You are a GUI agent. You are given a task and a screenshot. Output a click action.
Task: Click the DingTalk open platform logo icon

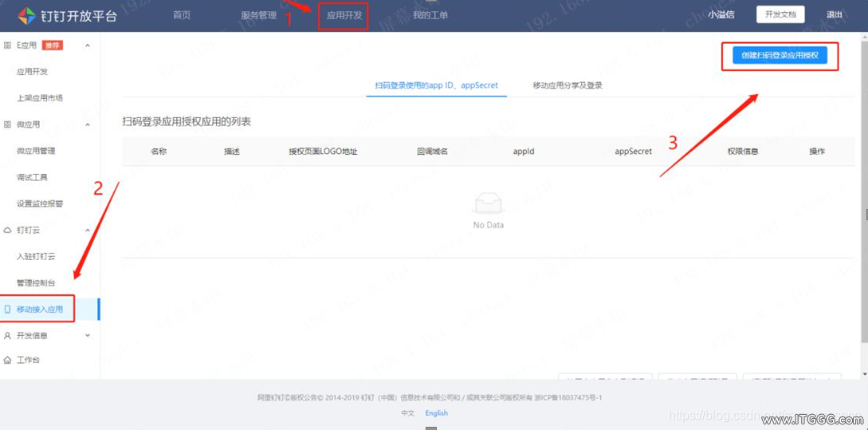pyautogui.click(x=26, y=15)
